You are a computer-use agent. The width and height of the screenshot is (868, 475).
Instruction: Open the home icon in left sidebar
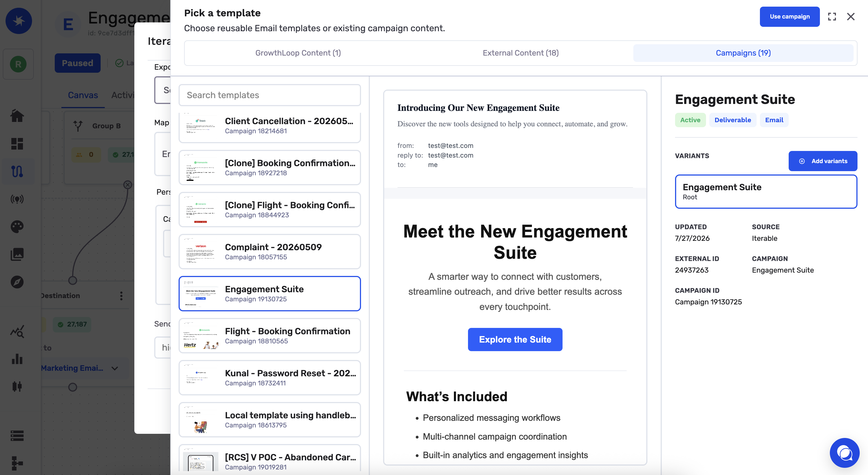pos(17,116)
